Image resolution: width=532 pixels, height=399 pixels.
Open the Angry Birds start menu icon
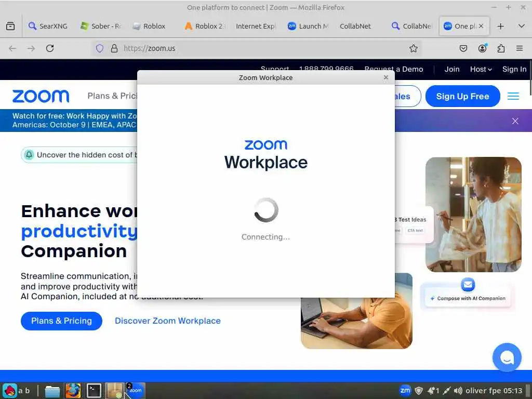point(10,391)
